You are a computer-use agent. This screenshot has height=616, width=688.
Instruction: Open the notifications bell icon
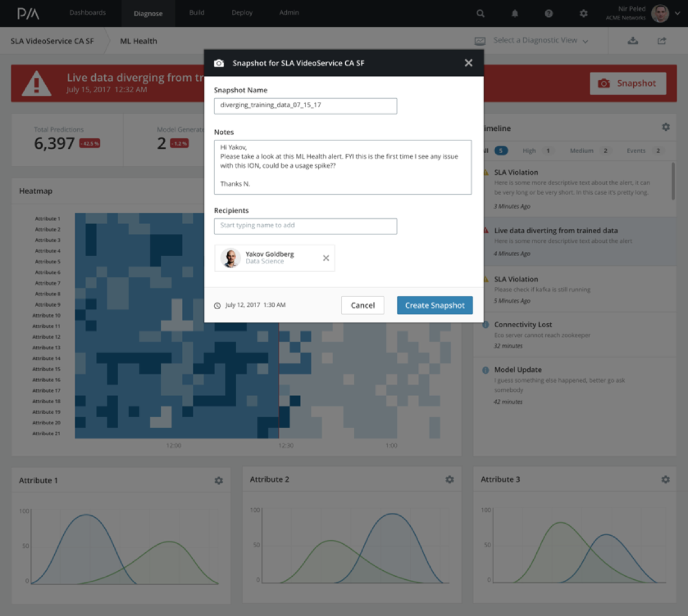514,13
